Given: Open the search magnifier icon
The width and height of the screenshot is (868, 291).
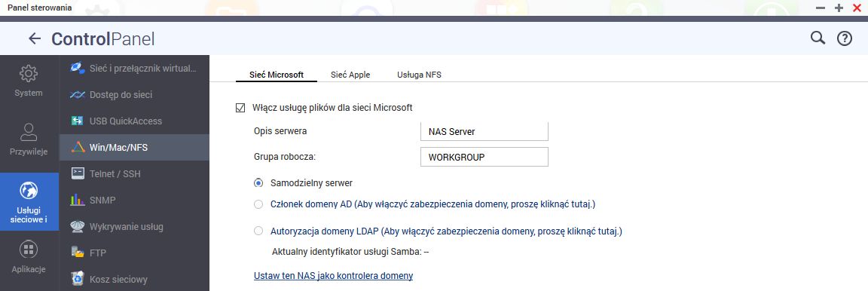Looking at the screenshot, I should [x=818, y=38].
